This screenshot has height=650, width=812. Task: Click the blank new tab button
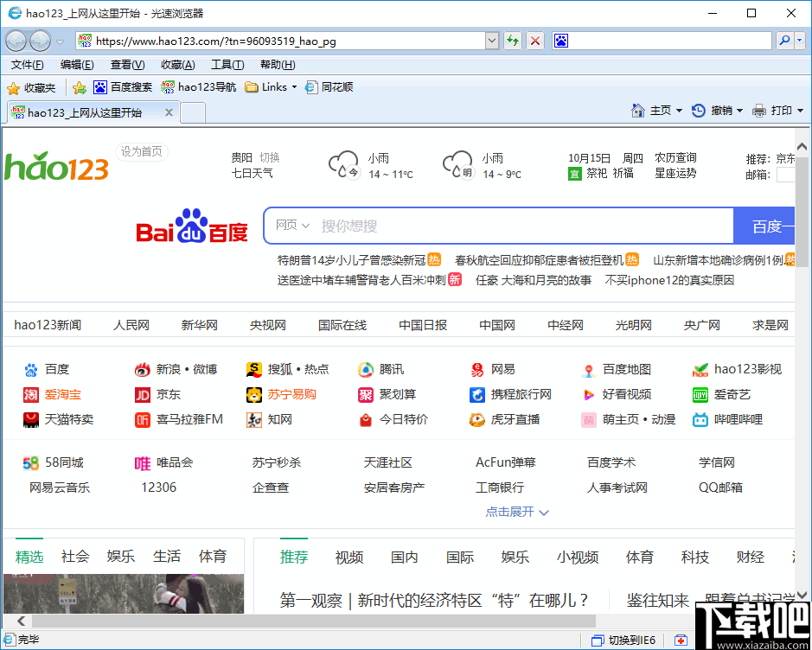point(193,112)
